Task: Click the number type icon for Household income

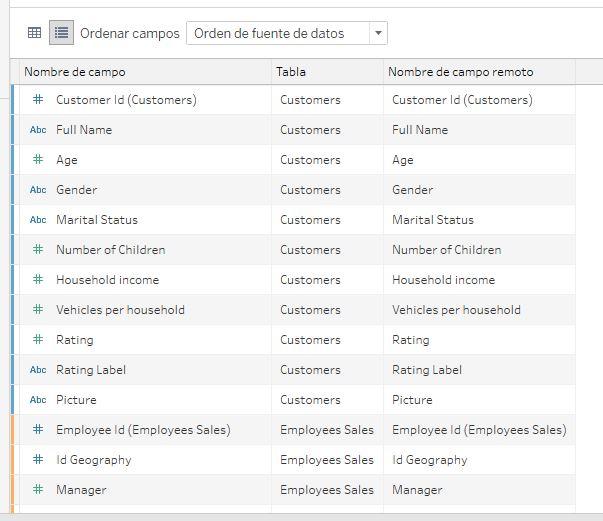Action: pos(38,280)
